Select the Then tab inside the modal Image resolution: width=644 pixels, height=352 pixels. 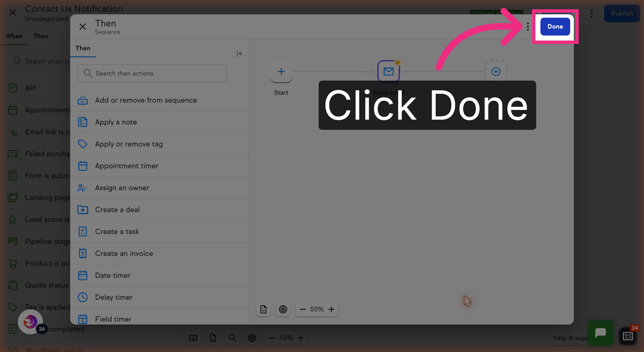(83, 48)
